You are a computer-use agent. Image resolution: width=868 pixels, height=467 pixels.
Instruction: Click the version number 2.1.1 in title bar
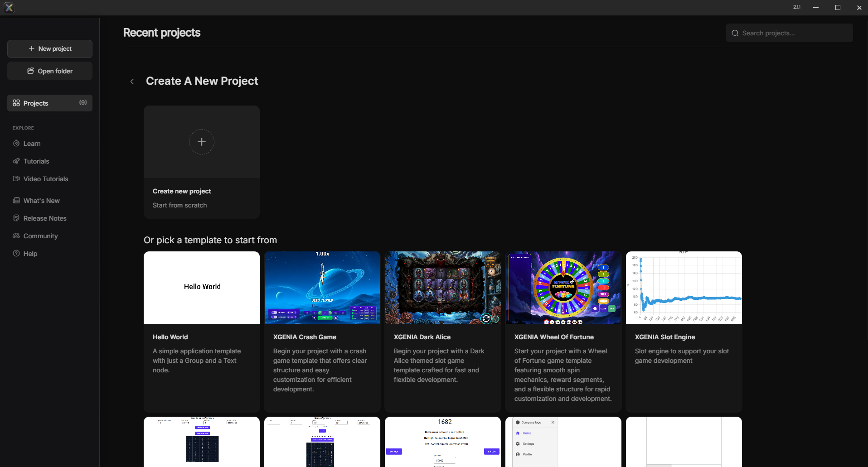coord(797,7)
